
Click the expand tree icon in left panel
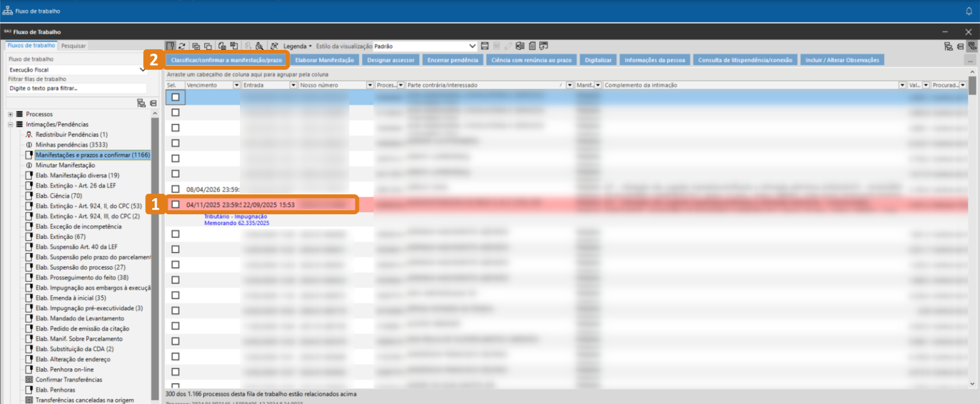click(x=141, y=103)
